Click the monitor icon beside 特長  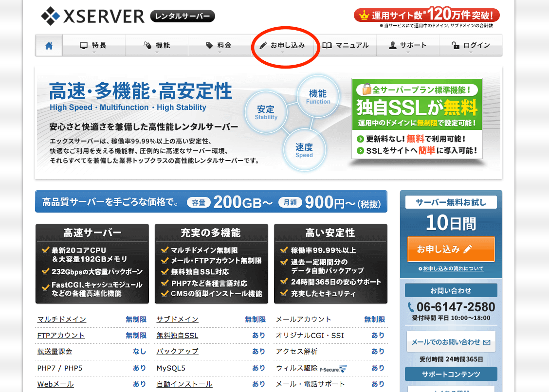coord(84,45)
